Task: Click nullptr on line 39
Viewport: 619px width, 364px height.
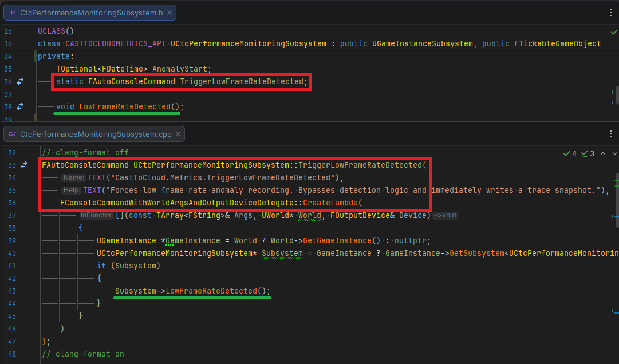Action: pos(411,240)
